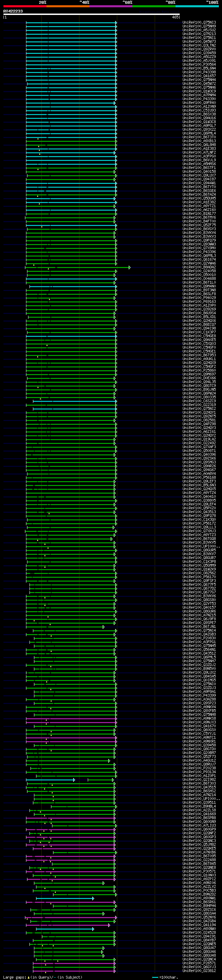
Task: Open hit UniRef100_Q75NI1
Action: pyautogui.click(x=199, y=38)
